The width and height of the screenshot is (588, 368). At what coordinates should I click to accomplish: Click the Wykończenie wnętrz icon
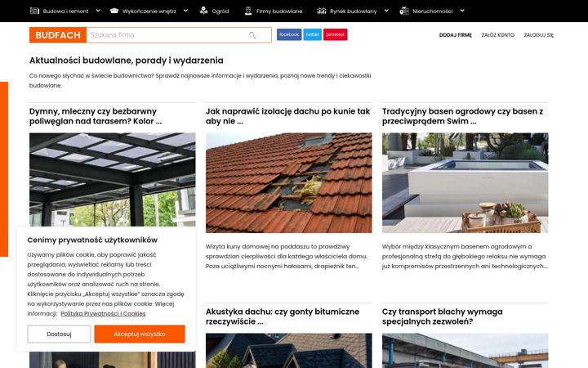click(114, 11)
